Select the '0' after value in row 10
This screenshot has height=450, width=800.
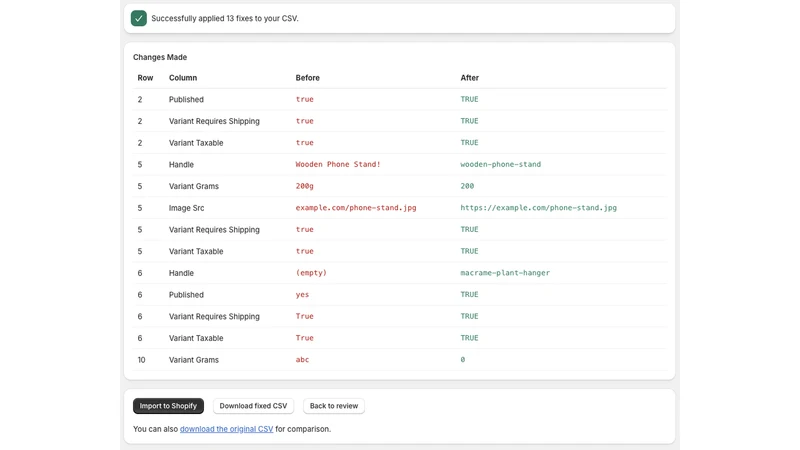(463, 360)
